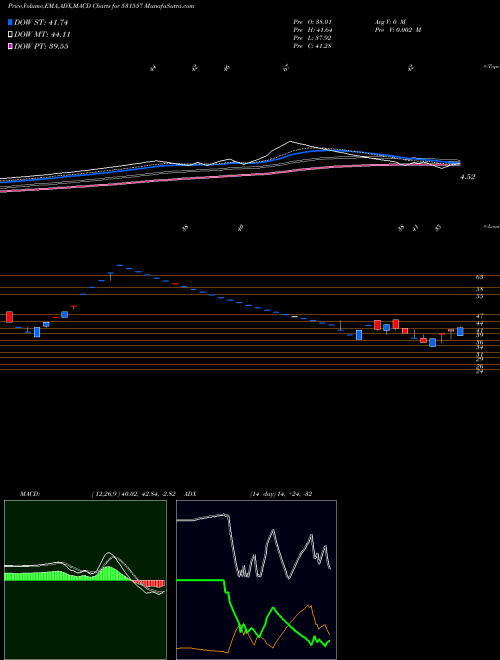Viewport: 500px width, 660px height.
Task: Click the 'ADX' panel heading
Action: (x=191, y=494)
